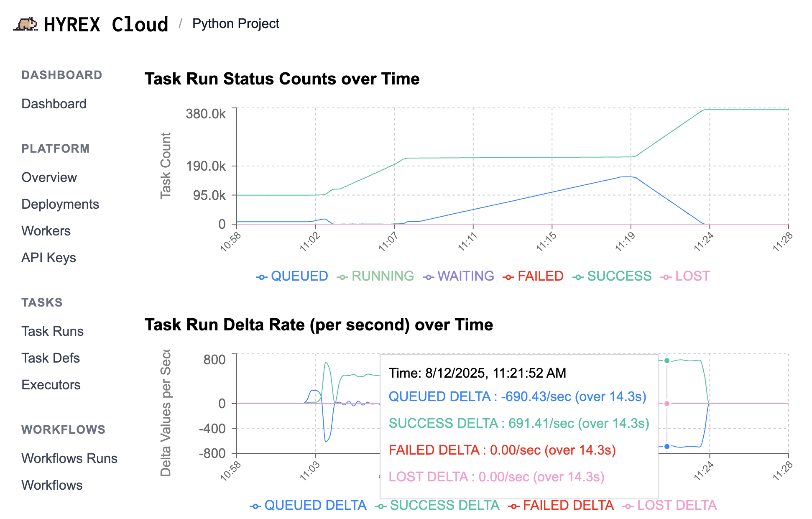Viewport: 812px width, 519px height.
Task: Toggle the FAILED legend marker icon
Action: [508, 277]
